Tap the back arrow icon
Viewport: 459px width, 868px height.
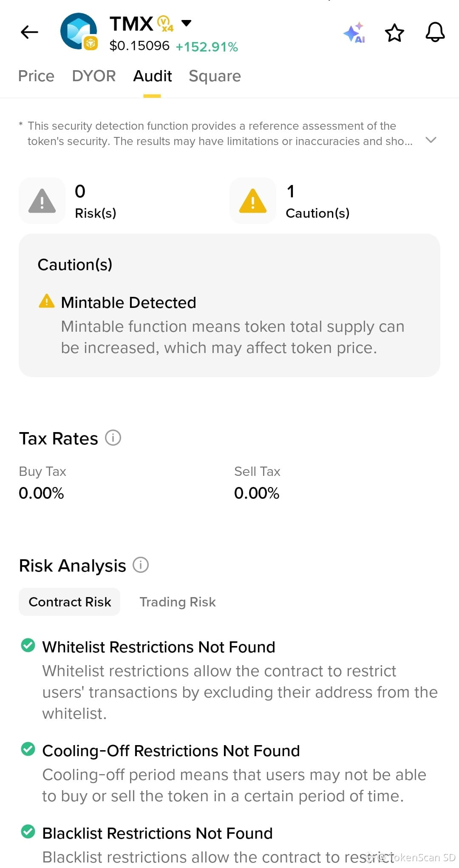(29, 32)
